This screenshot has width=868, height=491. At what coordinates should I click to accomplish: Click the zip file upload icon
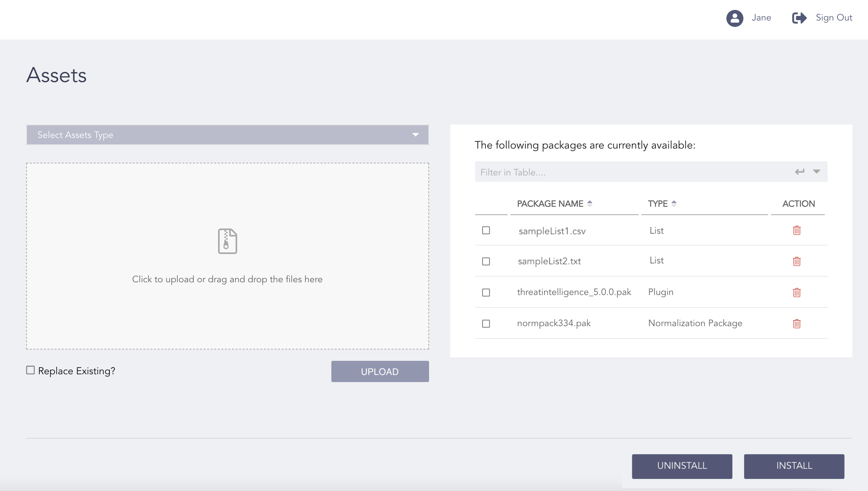click(x=227, y=241)
